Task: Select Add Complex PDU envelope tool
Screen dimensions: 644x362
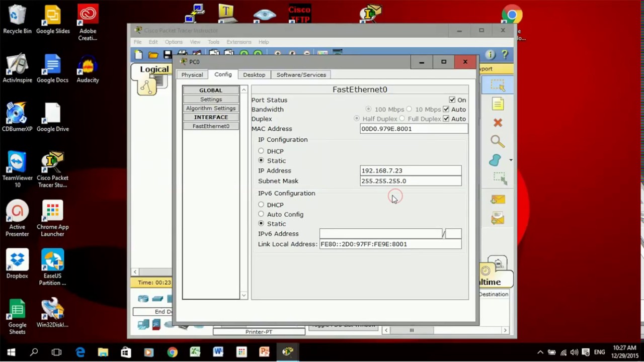Action: coord(498,218)
